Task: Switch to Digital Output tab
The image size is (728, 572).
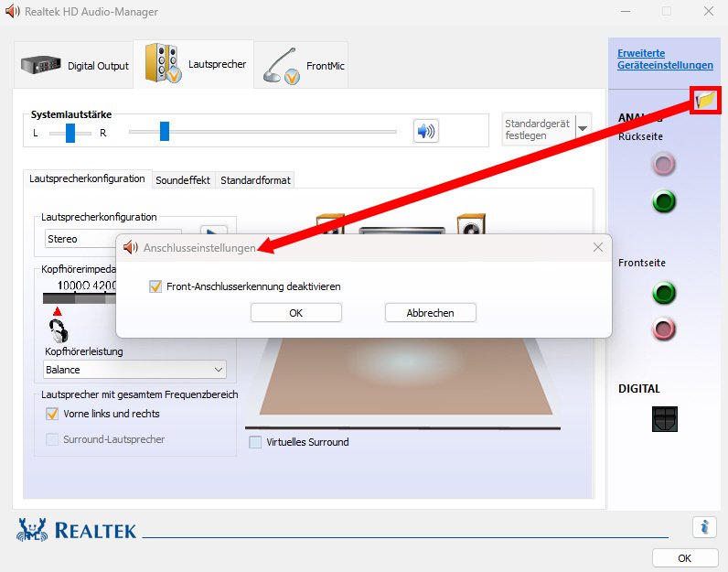Action: tap(74, 65)
